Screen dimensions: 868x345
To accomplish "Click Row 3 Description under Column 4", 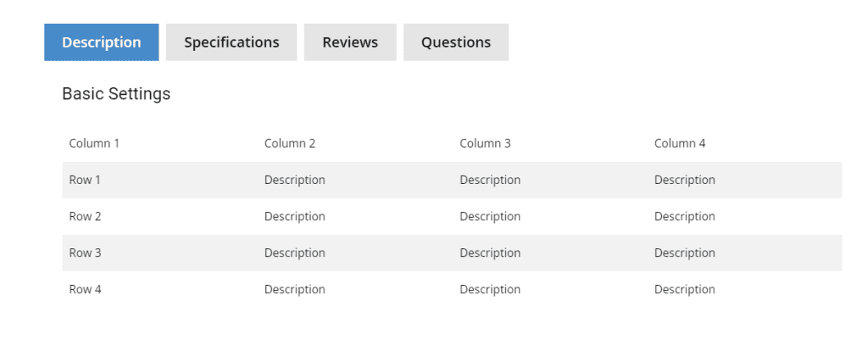I will click(x=685, y=253).
